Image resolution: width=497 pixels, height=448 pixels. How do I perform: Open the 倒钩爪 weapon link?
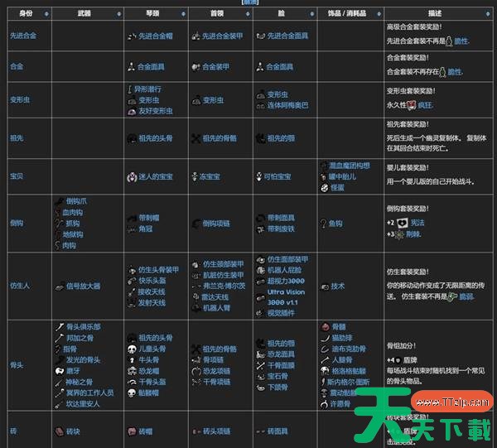(x=76, y=201)
